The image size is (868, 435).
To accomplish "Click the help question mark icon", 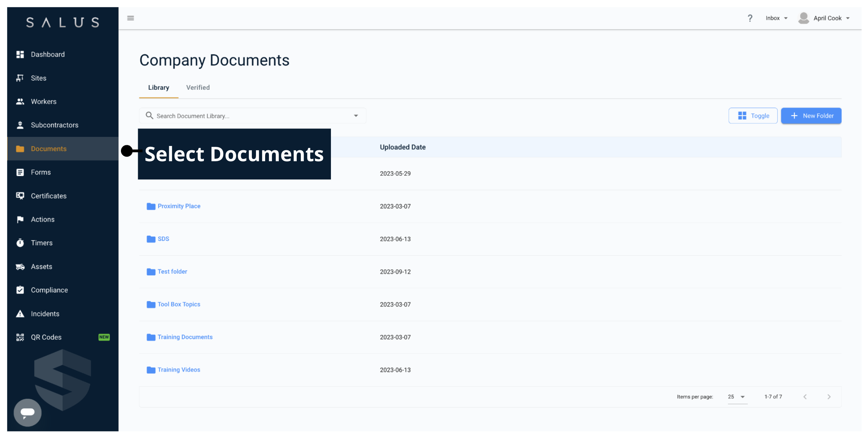I will [x=750, y=18].
